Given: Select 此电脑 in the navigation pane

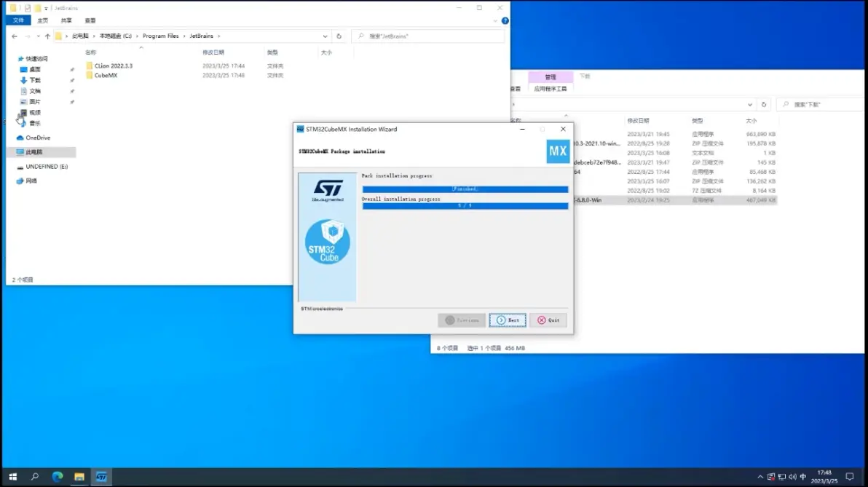Looking at the screenshot, I should (42, 152).
